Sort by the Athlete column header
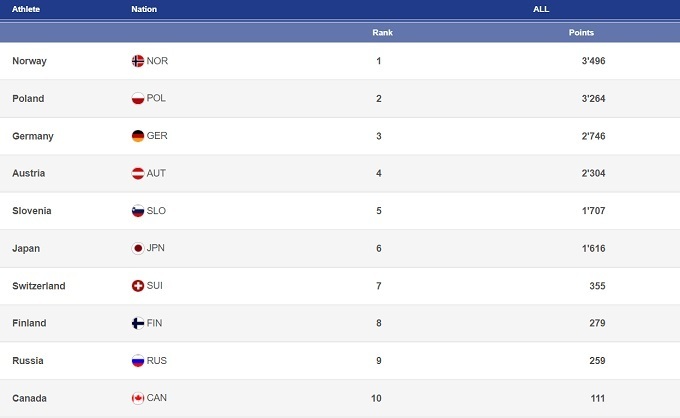Image resolution: width=680 pixels, height=418 pixels. (26, 9)
